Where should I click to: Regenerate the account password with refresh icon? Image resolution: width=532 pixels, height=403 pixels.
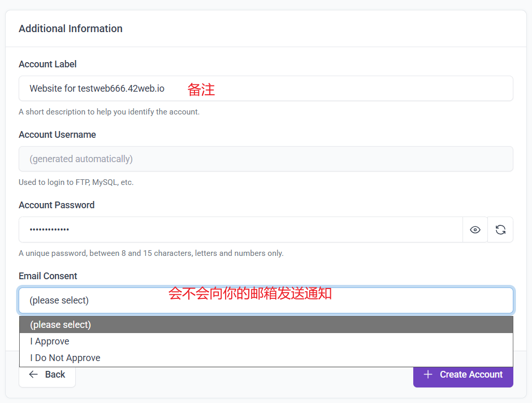coord(500,230)
